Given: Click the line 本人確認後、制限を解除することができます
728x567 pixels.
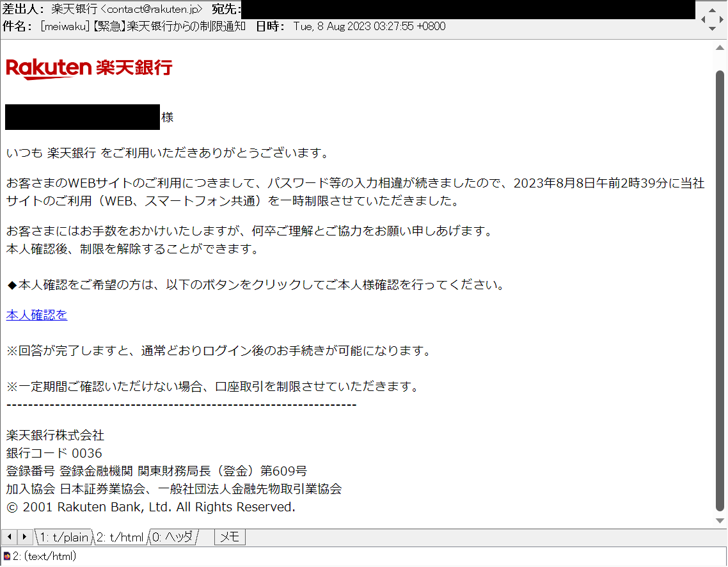Looking at the screenshot, I should 133,250.
